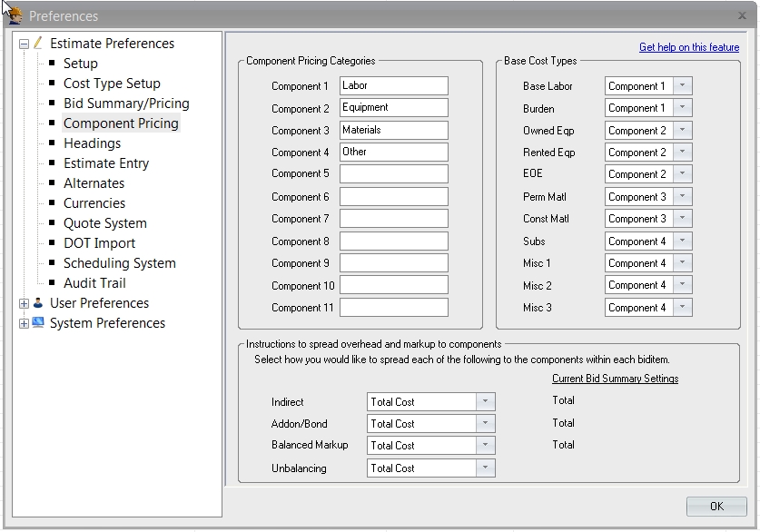Open the Indirect spread dropdown
This screenshot has width=760, height=532.
click(x=487, y=400)
